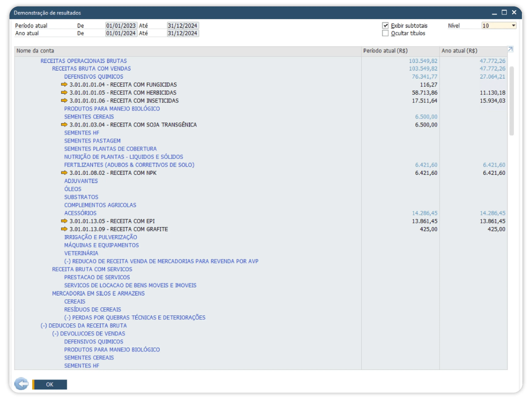
Task: Click the OK button
Action: (x=50, y=384)
